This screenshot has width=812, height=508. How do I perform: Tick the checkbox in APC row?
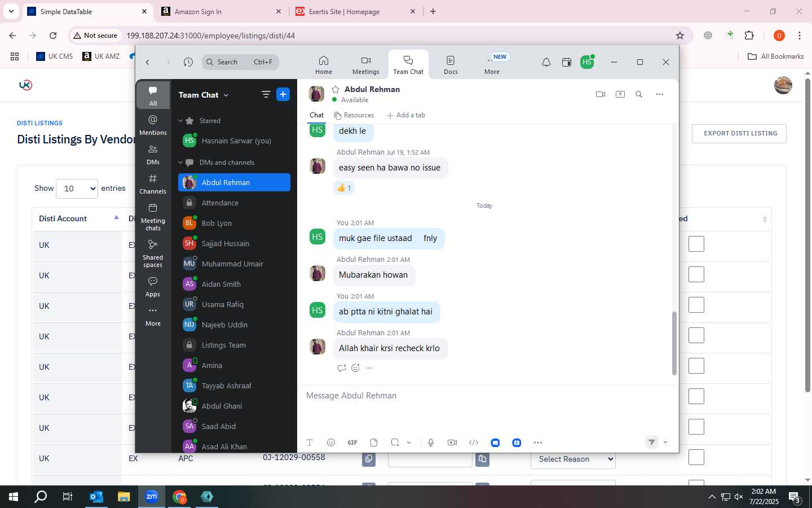pyautogui.click(x=696, y=457)
